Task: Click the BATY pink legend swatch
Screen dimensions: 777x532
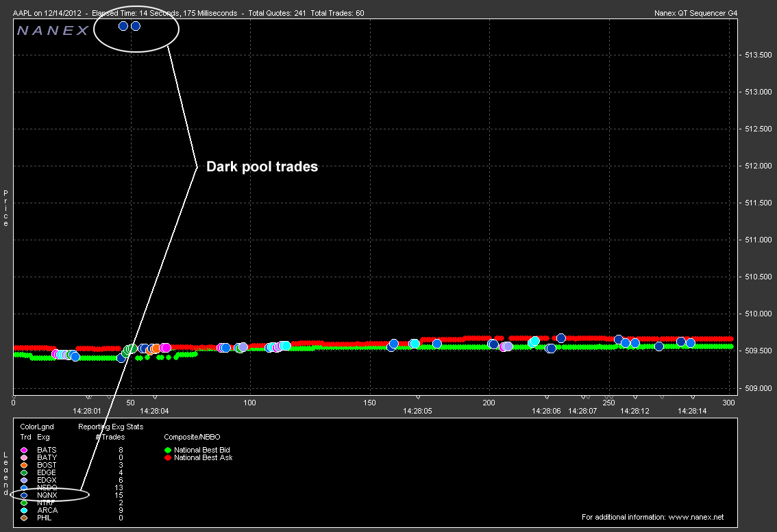Action: [x=24, y=457]
